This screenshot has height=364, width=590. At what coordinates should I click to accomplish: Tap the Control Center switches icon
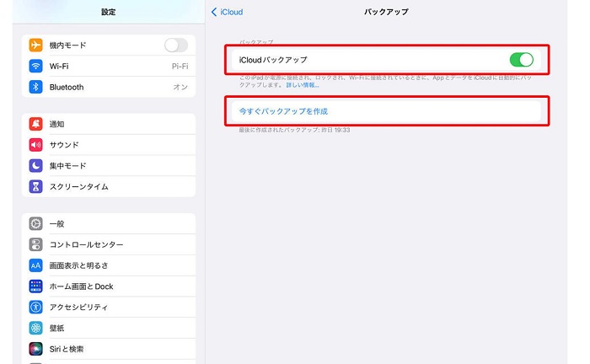[35, 244]
